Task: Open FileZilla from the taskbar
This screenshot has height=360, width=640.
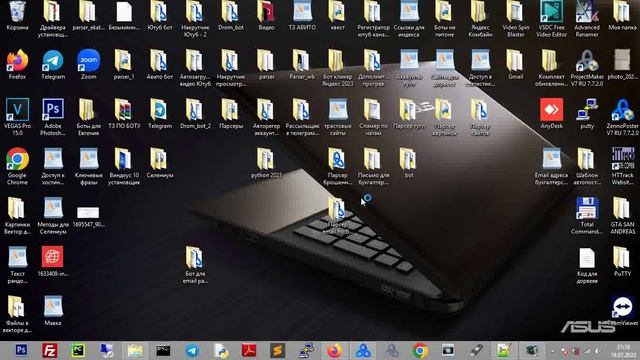Action: [50, 350]
